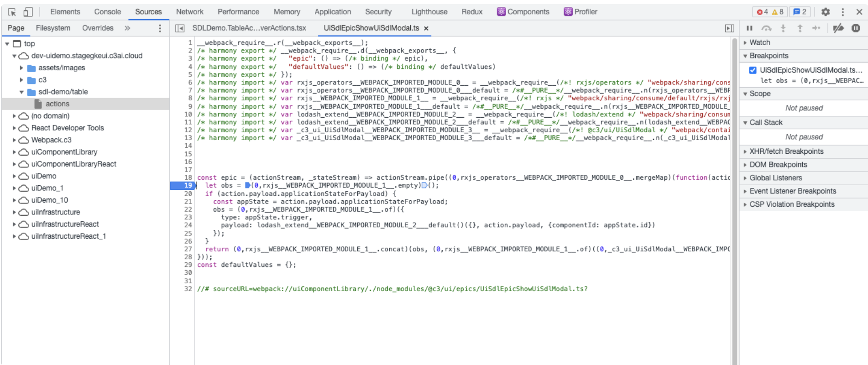Toggle pause on exceptions
Viewport: 868px width, 365px height.
click(x=856, y=28)
